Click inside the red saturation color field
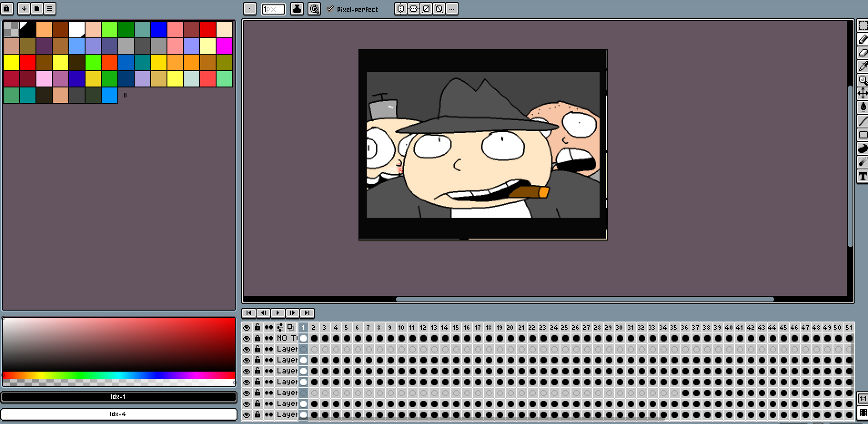 (119, 344)
